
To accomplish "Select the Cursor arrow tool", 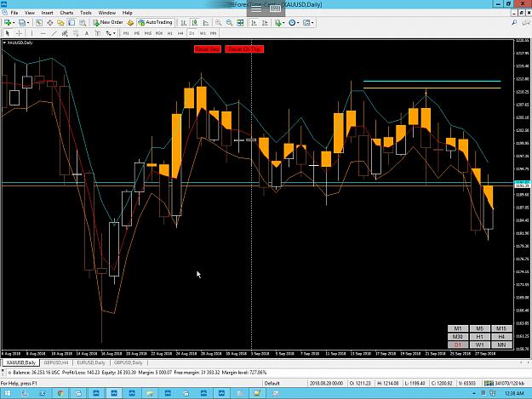I will 8,33.
